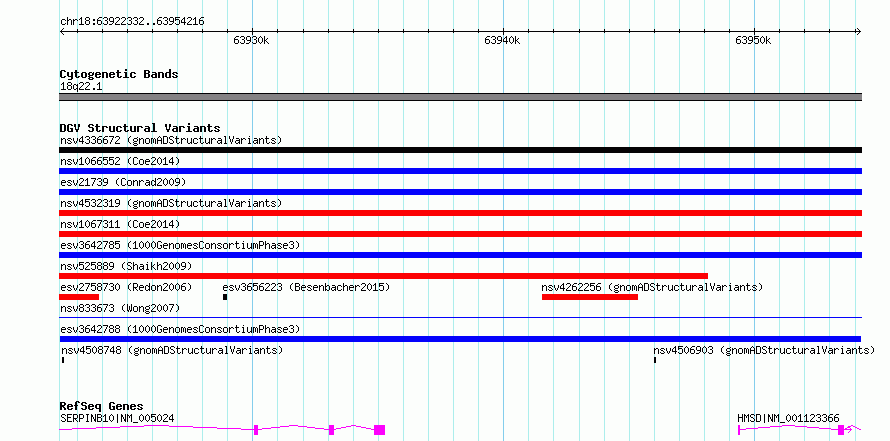890x441 pixels.
Task: Select the red nsv4262256 variant bar
Action: point(590,297)
